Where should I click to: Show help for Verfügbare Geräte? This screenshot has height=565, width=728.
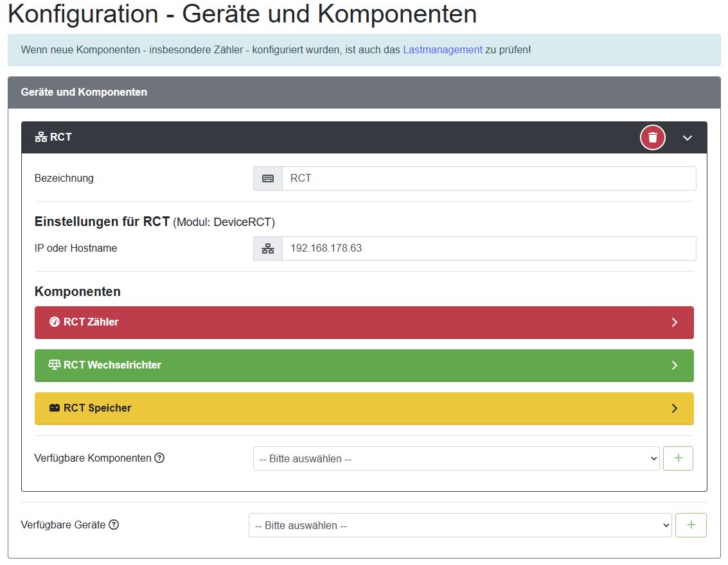click(x=114, y=525)
